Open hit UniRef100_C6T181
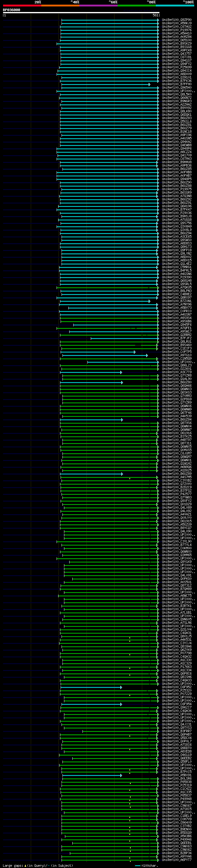This screenshot has height=868, width=197. tap(176, 57)
